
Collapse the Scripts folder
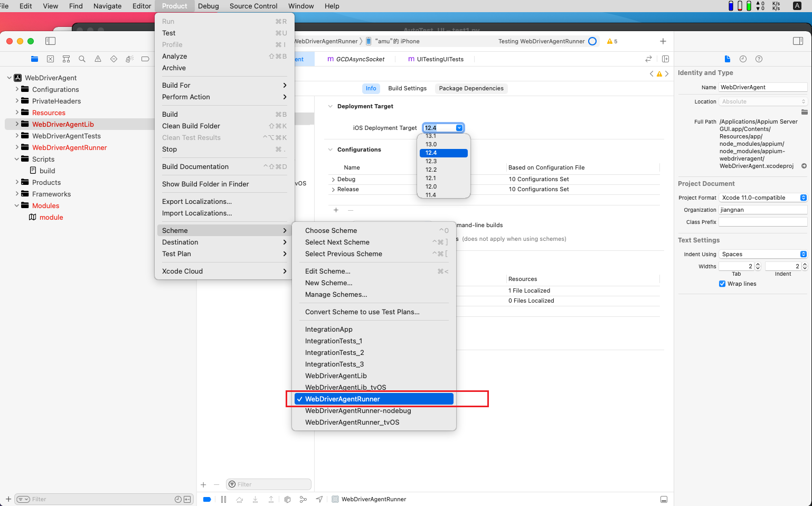point(17,159)
